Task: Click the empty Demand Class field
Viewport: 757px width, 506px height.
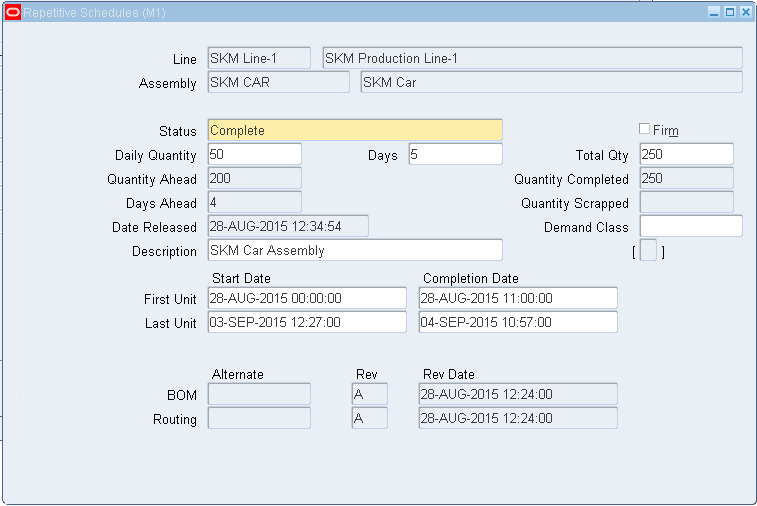Action: click(691, 226)
